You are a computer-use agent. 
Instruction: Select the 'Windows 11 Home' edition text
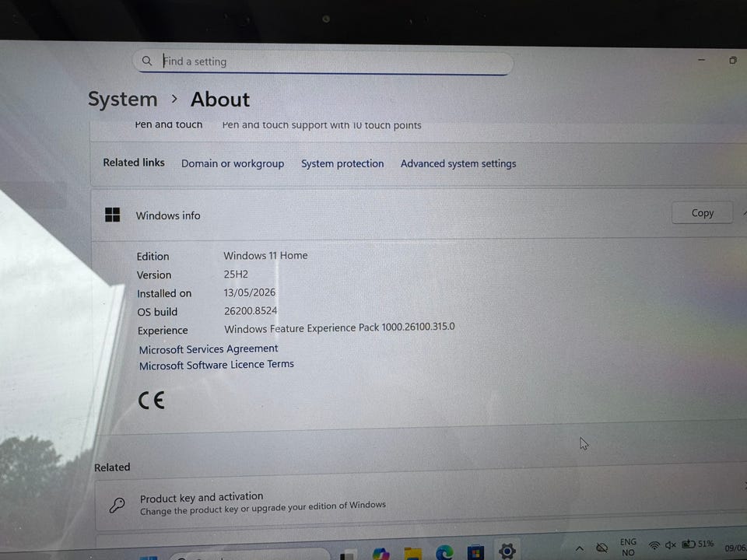click(265, 256)
